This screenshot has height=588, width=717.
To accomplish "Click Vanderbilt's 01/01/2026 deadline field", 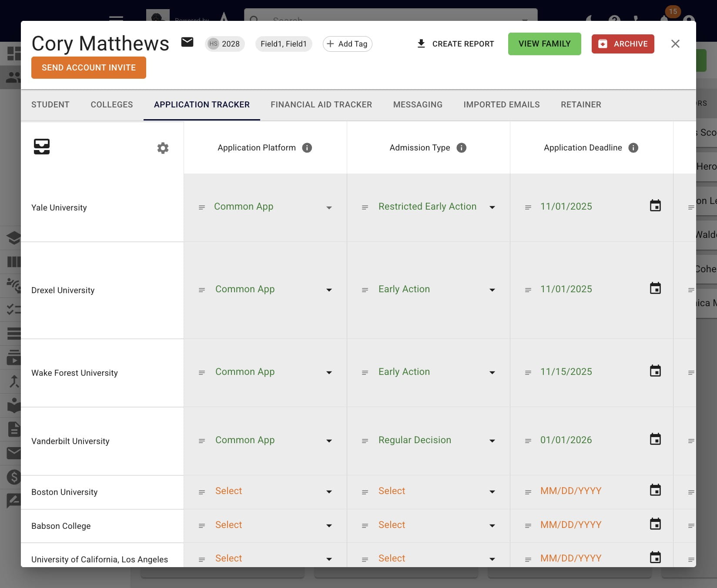I will (x=566, y=440).
